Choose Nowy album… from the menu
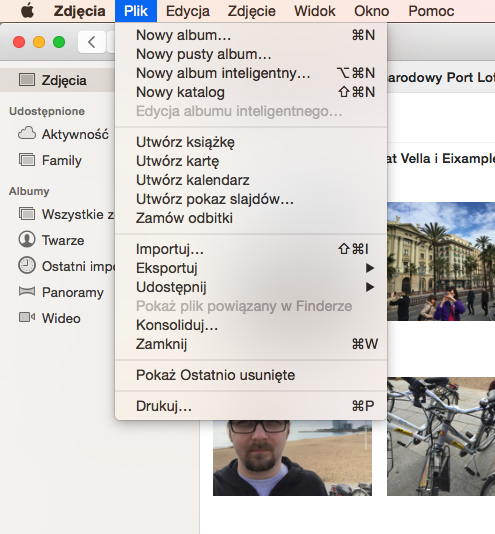Image resolution: width=495 pixels, height=534 pixels. point(251,35)
